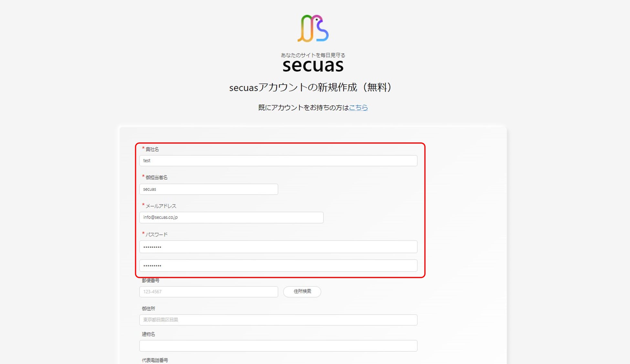Click the パスワード field label
630x364 pixels.
pos(156,234)
